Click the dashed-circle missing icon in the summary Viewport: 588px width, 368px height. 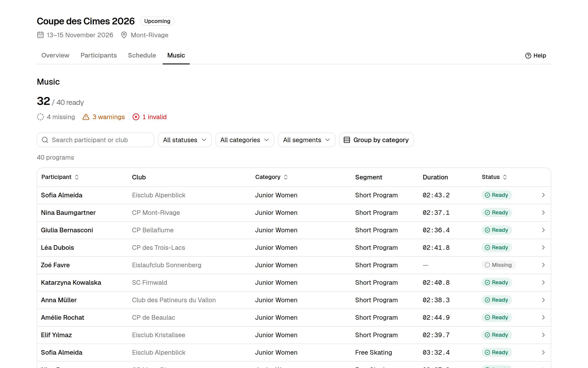[40, 117]
